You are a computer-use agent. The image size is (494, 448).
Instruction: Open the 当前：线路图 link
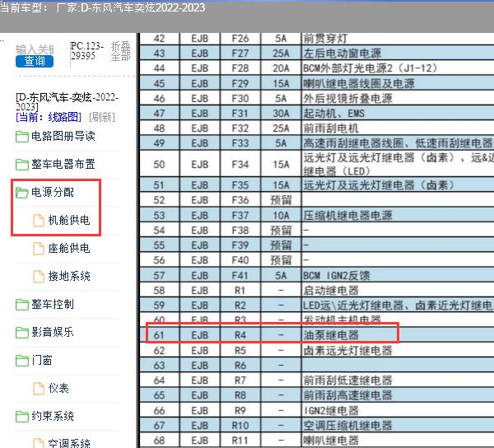click(x=49, y=117)
